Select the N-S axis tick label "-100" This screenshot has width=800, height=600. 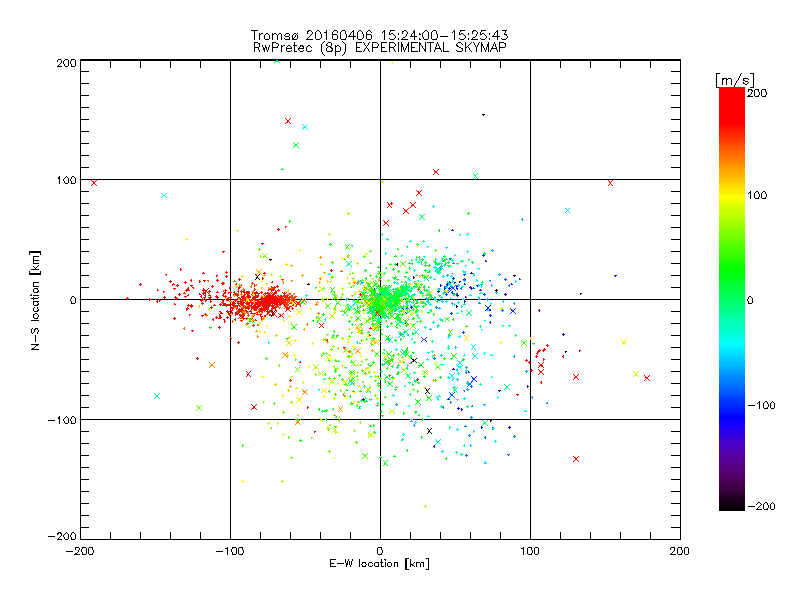62,420
